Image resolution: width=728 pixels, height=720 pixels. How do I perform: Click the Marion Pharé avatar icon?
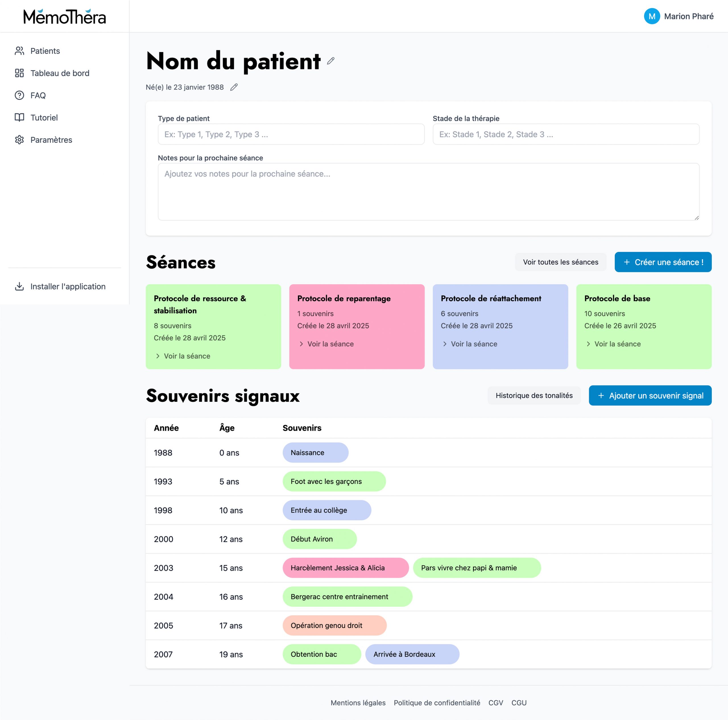652,16
